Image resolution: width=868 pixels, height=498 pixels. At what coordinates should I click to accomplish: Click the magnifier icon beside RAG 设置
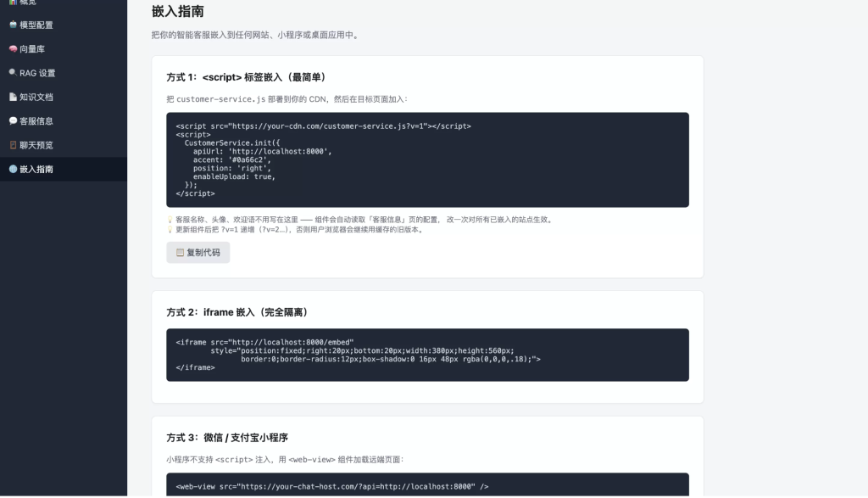13,73
